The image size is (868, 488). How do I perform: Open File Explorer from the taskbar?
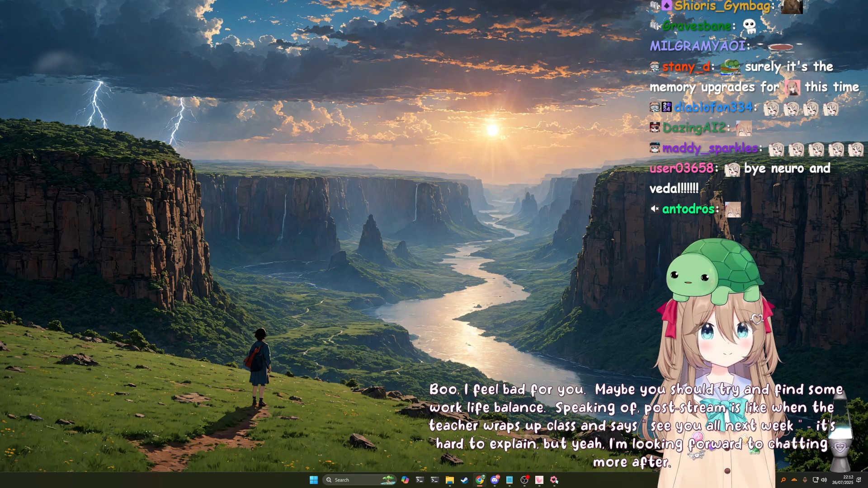tap(449, 480)
